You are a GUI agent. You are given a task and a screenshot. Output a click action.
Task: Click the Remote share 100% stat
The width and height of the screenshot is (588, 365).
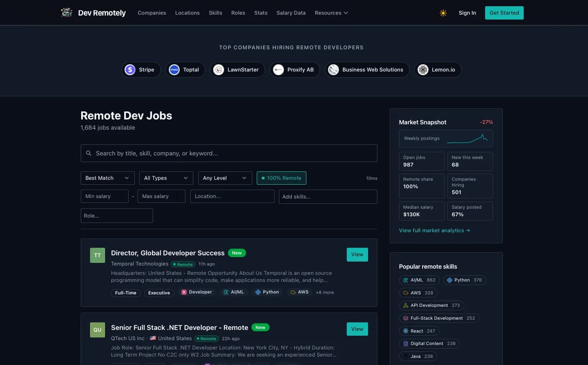pos(422,186)
